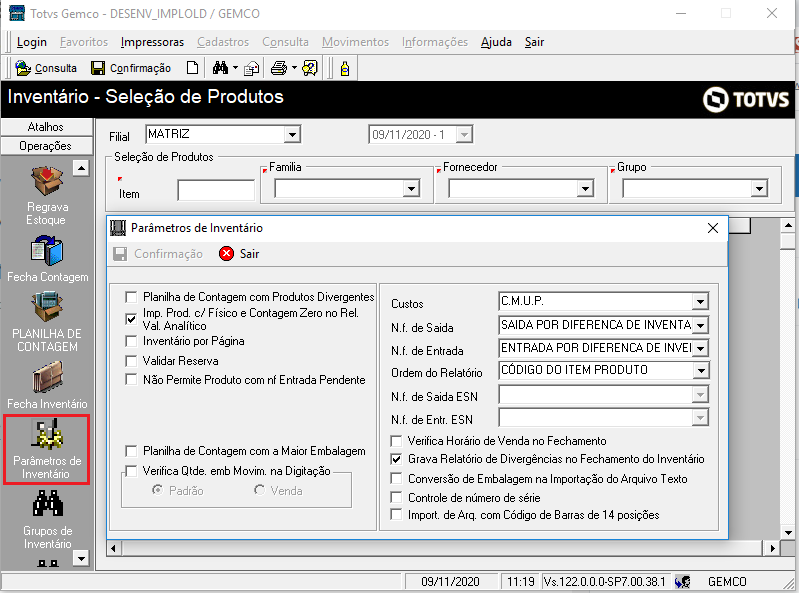Open the N.f. de Entr. ESN dropdown
Viewport: 799px width, 593px height.
point(700,418)
